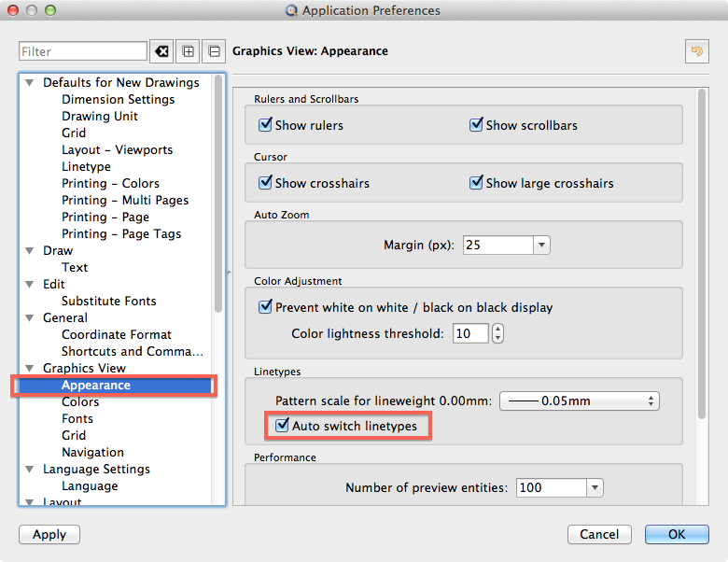This screenshot has width=728, height=562.
Task: Open the Margin (px) dropdown
Action: (x=541, y=246)
